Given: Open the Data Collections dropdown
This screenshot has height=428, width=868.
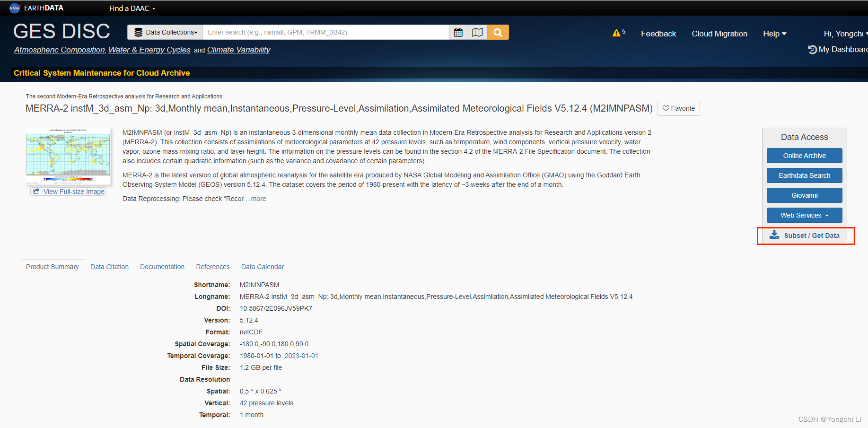Looking at the screenshot, I should (165, 32).
